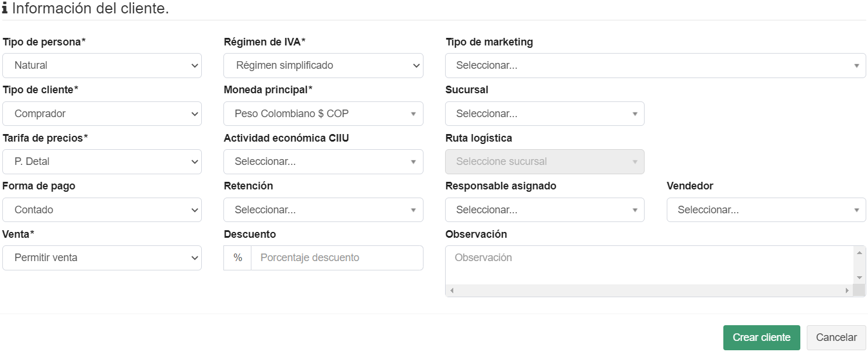Click the Porcentaje descuento input field

click(337, 258)
